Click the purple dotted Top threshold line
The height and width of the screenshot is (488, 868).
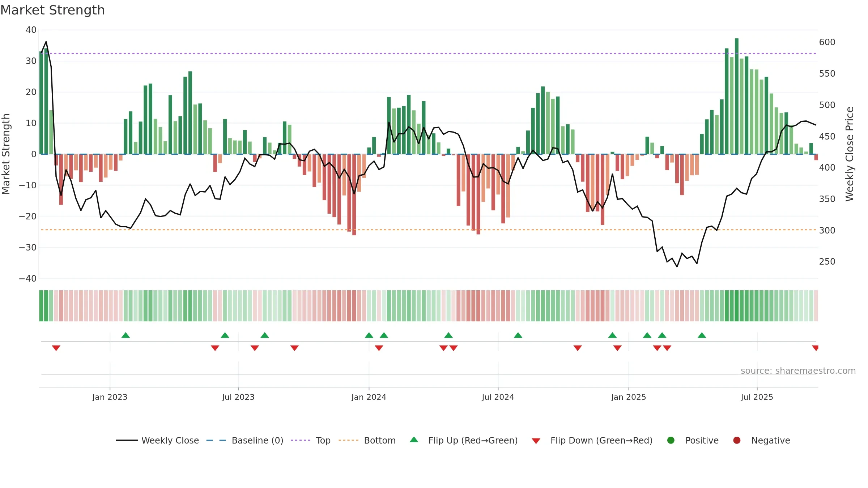click(429, 53)
